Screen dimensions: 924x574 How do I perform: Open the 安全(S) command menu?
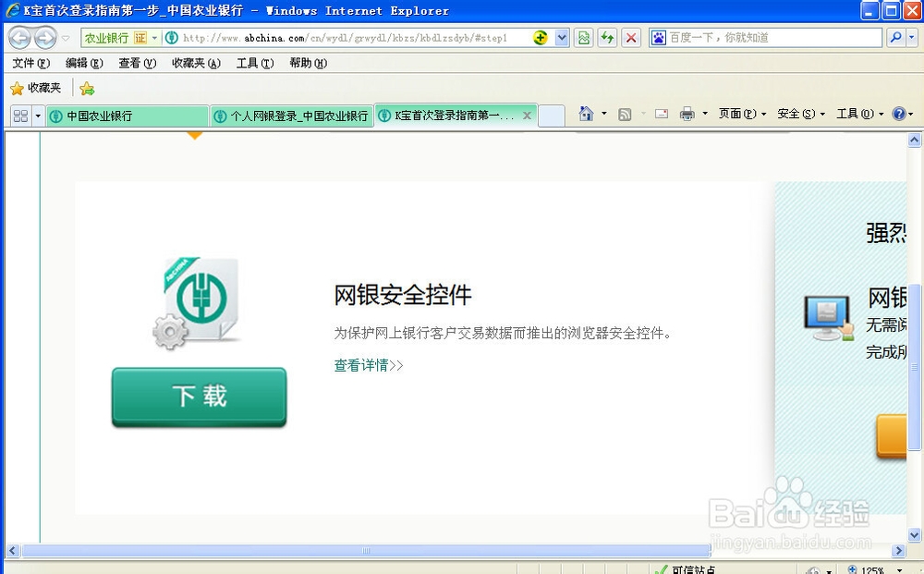click(801, 114)
